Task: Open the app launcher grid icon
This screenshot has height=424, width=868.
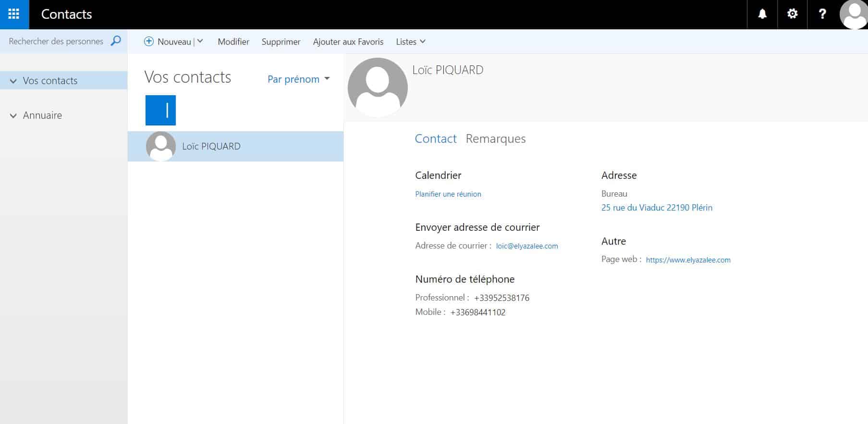Action: tap(14, 14)
